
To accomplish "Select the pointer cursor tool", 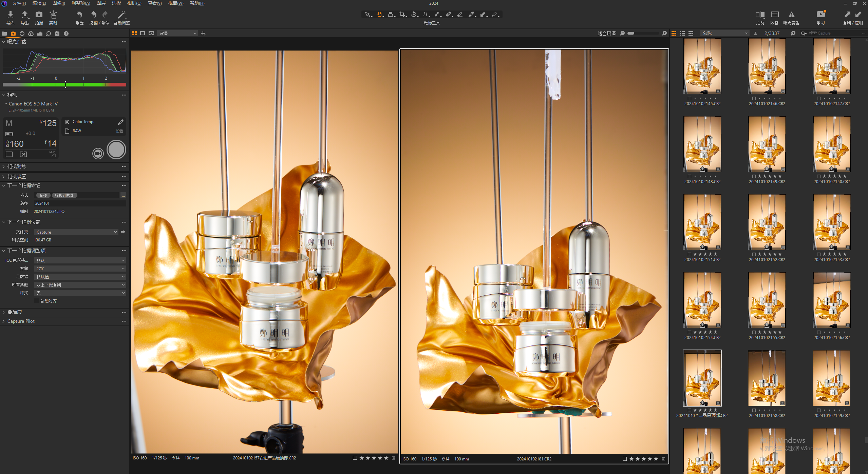I will click(367, 14).
